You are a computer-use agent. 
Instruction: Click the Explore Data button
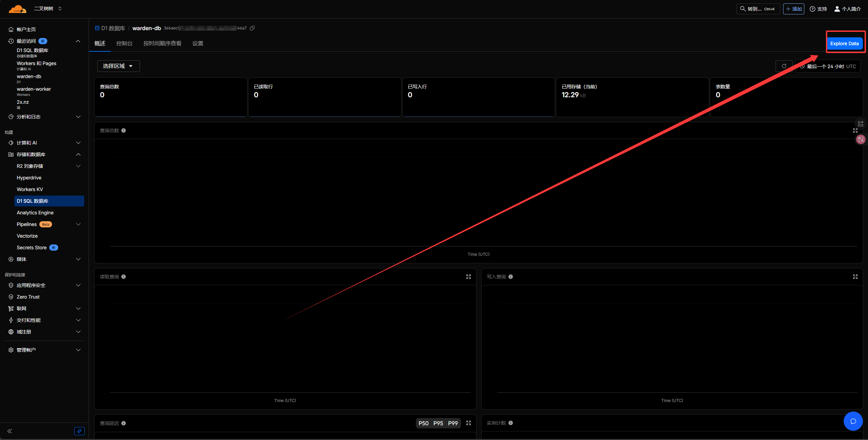844,43
